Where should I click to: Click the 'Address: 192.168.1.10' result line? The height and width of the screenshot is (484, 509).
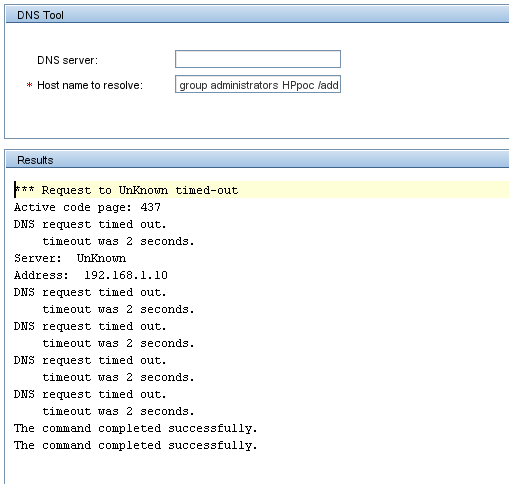coord(91,275)
